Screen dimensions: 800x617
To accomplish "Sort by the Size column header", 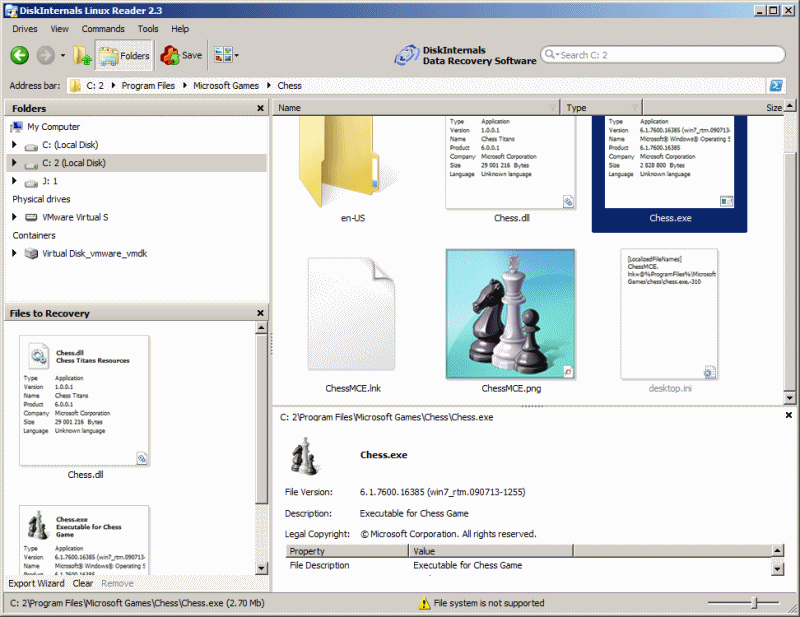I will click(x=713, y=108).
